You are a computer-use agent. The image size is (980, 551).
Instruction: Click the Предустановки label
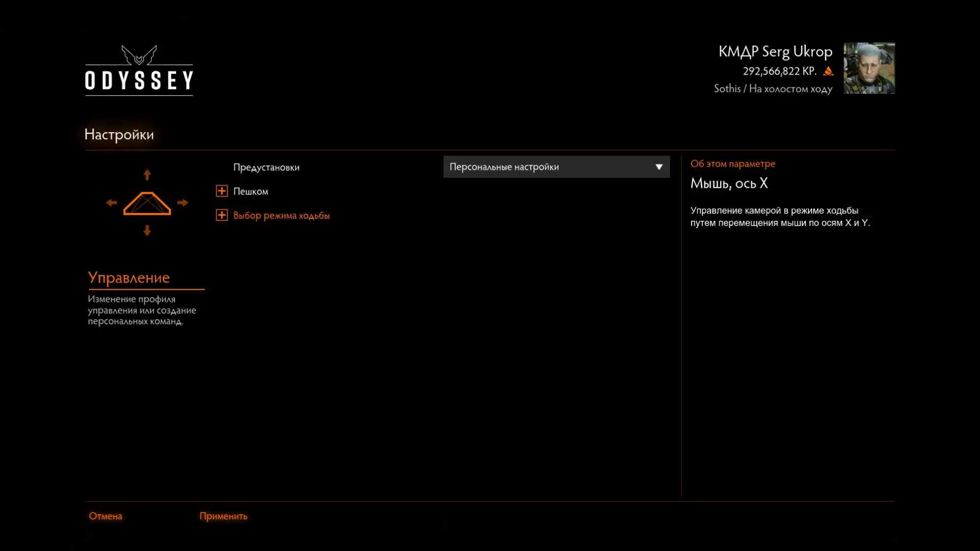tap(266, 167)
